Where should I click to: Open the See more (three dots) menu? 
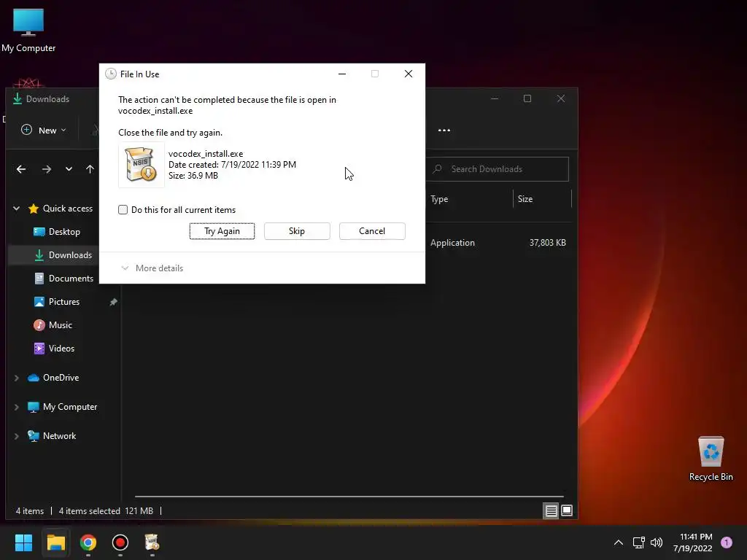[x=444, y=131]
